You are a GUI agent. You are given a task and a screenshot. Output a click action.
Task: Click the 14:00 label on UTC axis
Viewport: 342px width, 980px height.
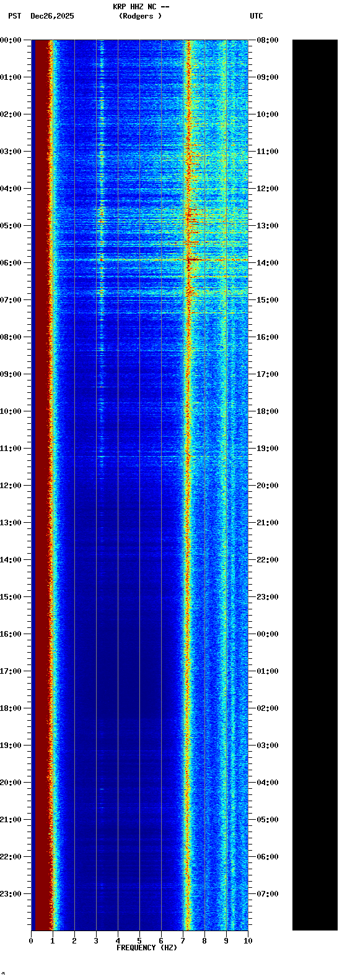[x=268, y=263]
